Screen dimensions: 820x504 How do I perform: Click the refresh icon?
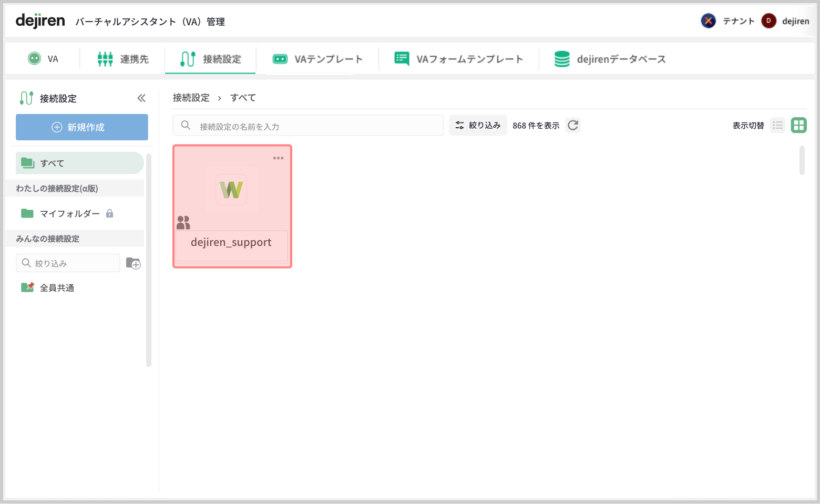click(573, 125)
